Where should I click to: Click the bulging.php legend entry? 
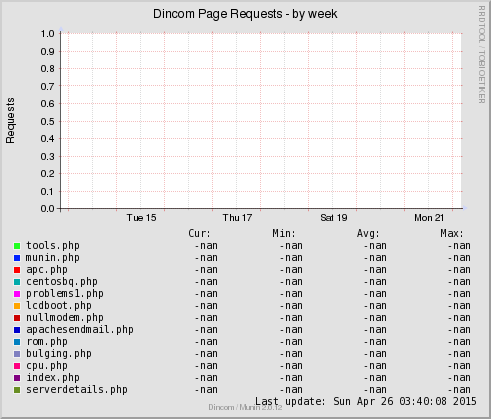(x=59, y=354)
